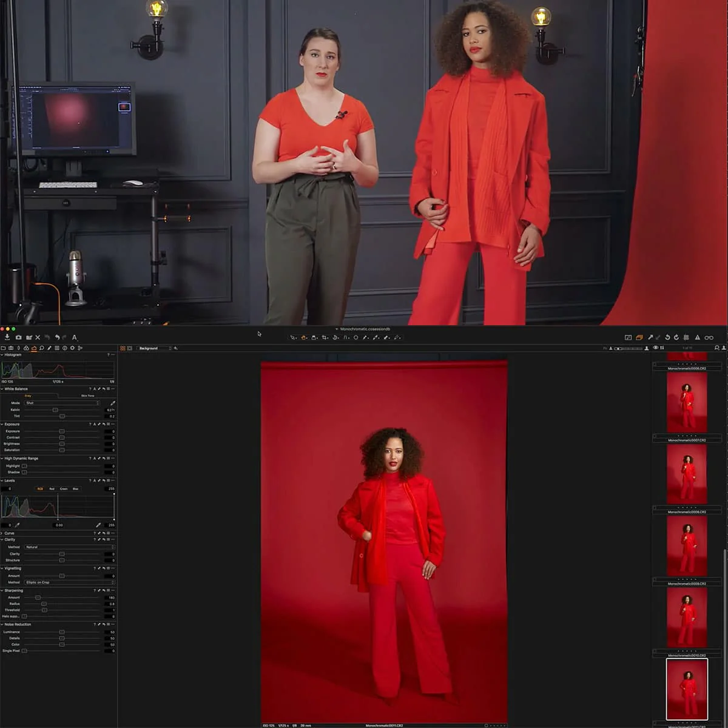Toggle the eye visibility icon above browser
The height and width of the screenshot is (728, 728).
coord(655,348)
